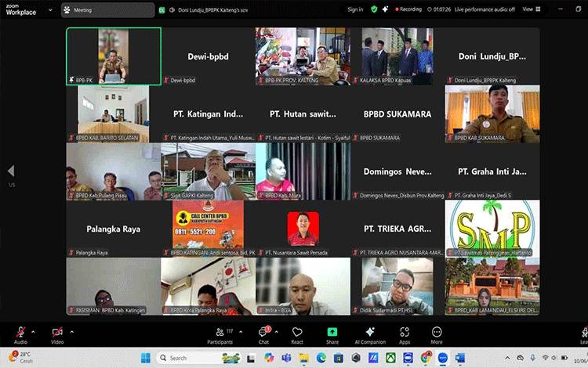Screen dimensions: 588x368
Task: Click the Recording indicator
Action: pyautogui.click(x=408, y=9)
